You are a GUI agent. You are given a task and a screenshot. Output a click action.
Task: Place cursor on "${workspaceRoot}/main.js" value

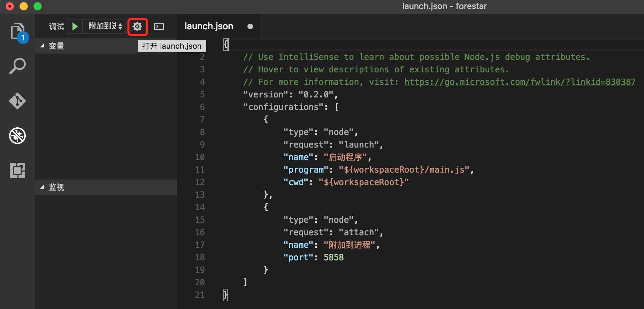[x=404, y=170]
